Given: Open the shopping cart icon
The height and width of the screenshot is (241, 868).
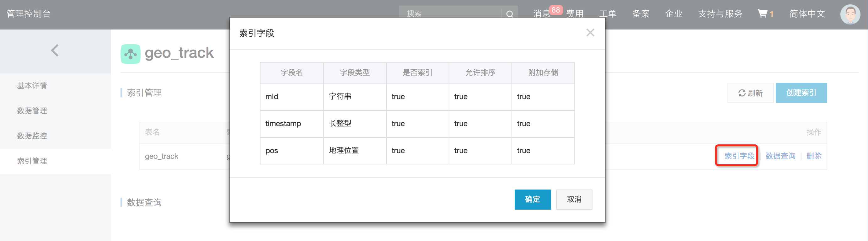Looking at the screenshot, I should tap(762, 13).
